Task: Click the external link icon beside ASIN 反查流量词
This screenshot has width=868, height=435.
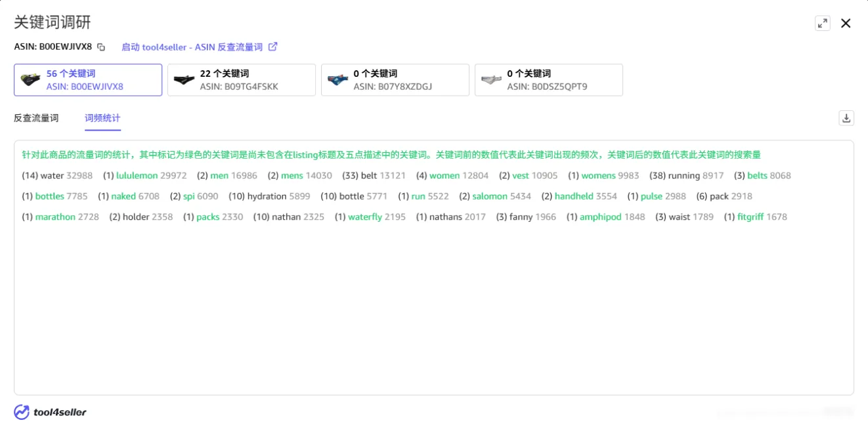Action: coord(273,47)
